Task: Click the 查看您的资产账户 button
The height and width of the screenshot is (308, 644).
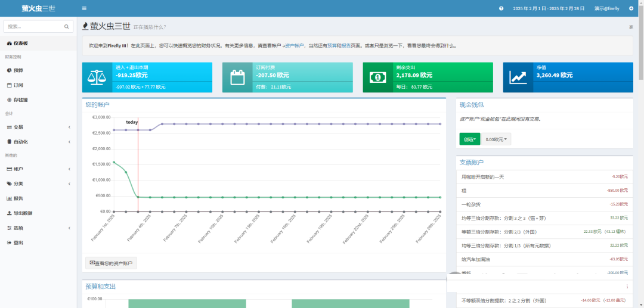Action: tap(111, 263)
